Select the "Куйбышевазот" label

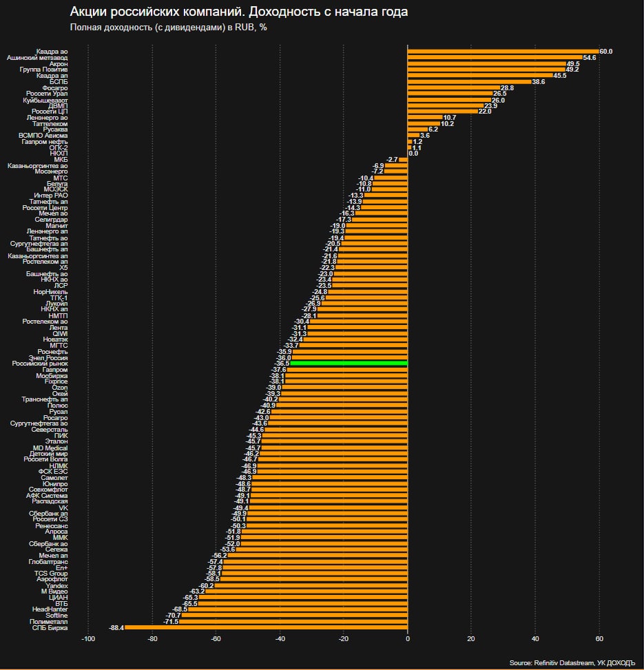coord(45,101)
